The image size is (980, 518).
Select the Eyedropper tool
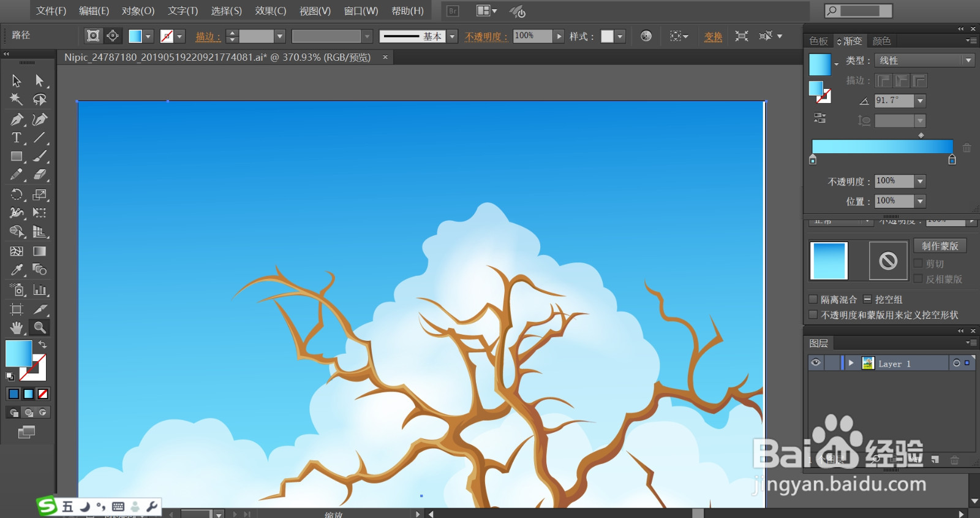pos(17,270)
